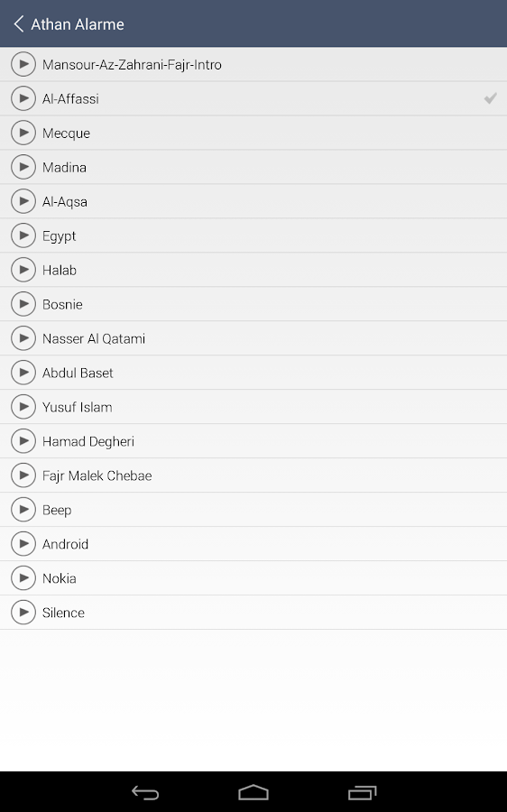Viewport: 507px width, 812px height.
Task: Select Fajr Malek Chebae entry
Action: pyautogui.click(x=253, y=475)
